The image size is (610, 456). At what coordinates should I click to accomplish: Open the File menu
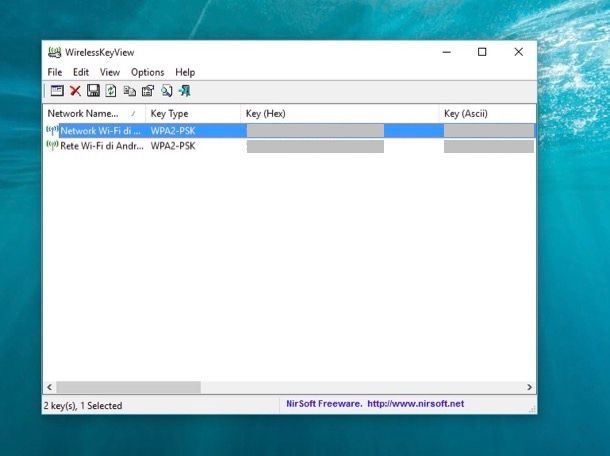click(54, 72)
